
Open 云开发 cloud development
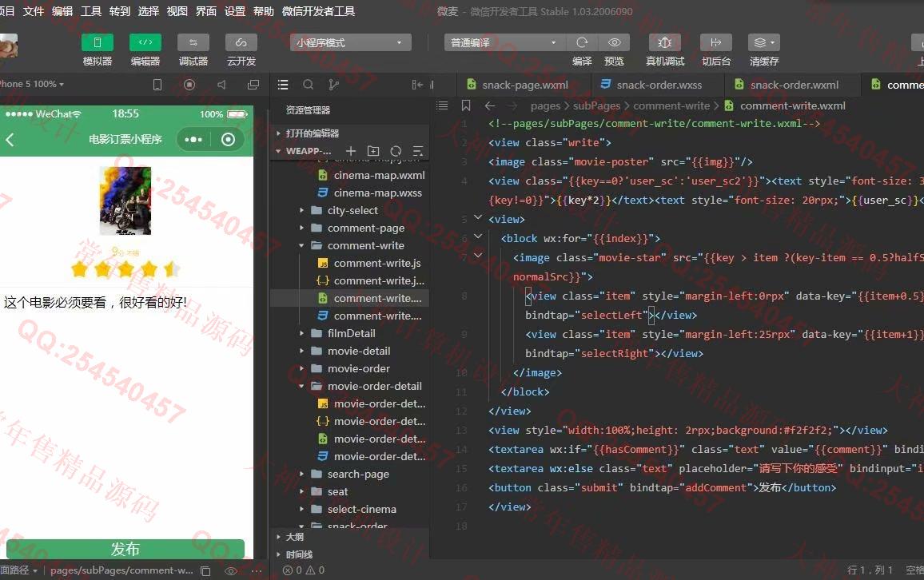pyautogui.click(x=241, y=42)
